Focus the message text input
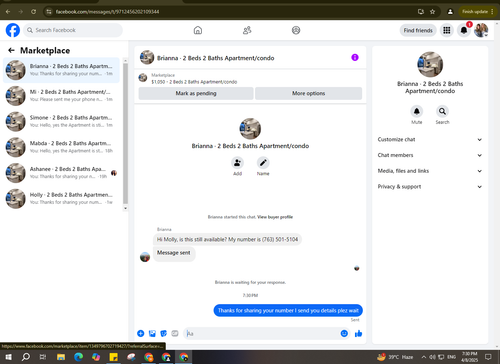The image size is (500, 364). pyautogui.click(x=262, y=333)
